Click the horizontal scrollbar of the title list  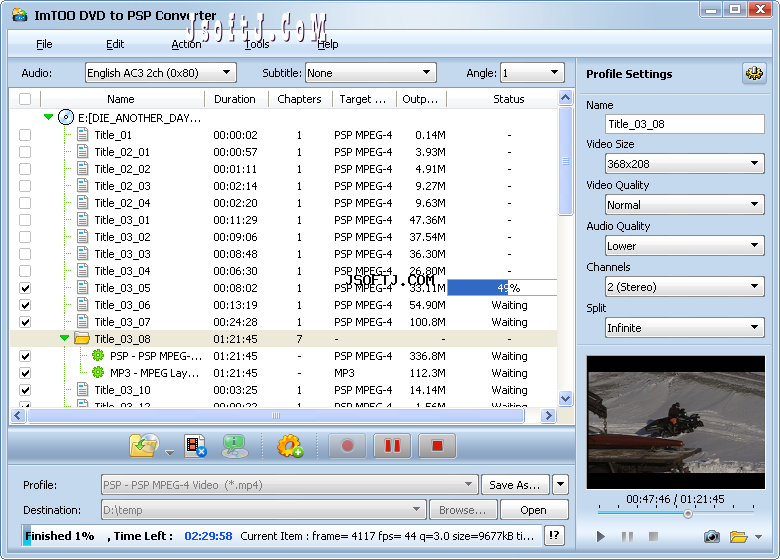(x=276, y=415)
